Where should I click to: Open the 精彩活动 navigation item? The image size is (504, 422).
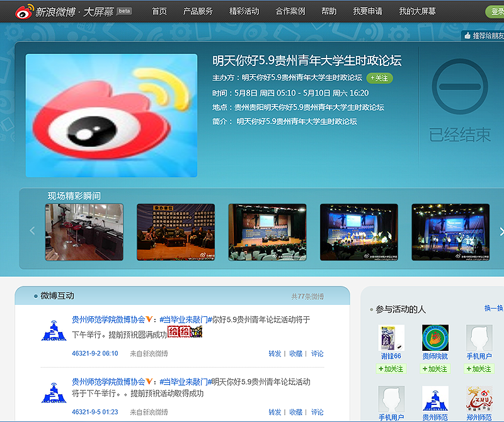coord(244,11)
